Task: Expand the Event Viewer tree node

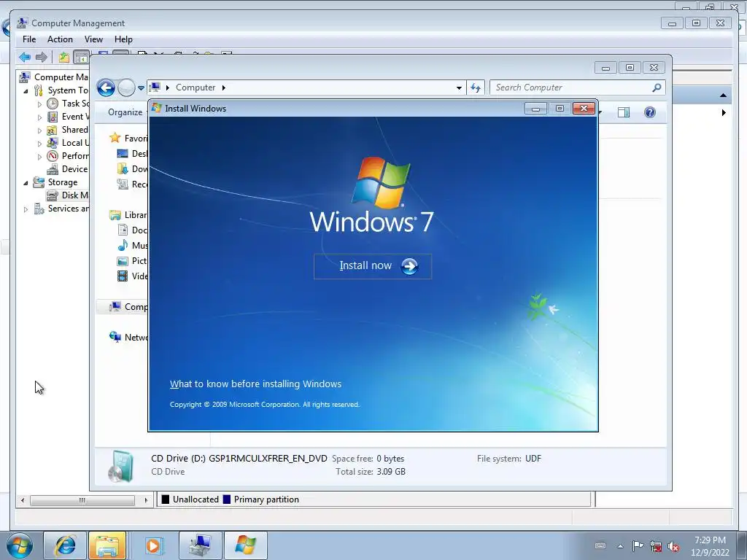Action: [x=39, y=117]
